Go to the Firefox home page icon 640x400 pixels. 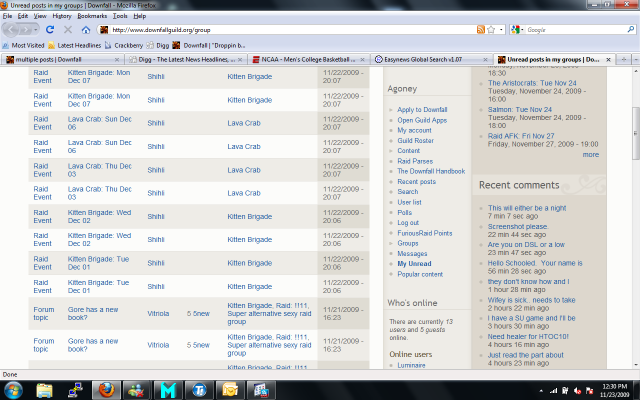coord(86,29)
